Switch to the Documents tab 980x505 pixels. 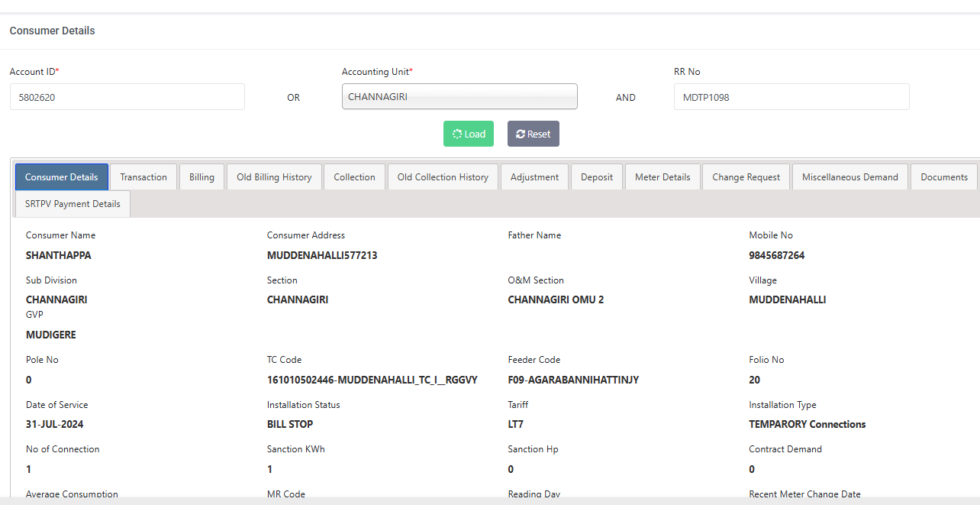tap(943, 177)
